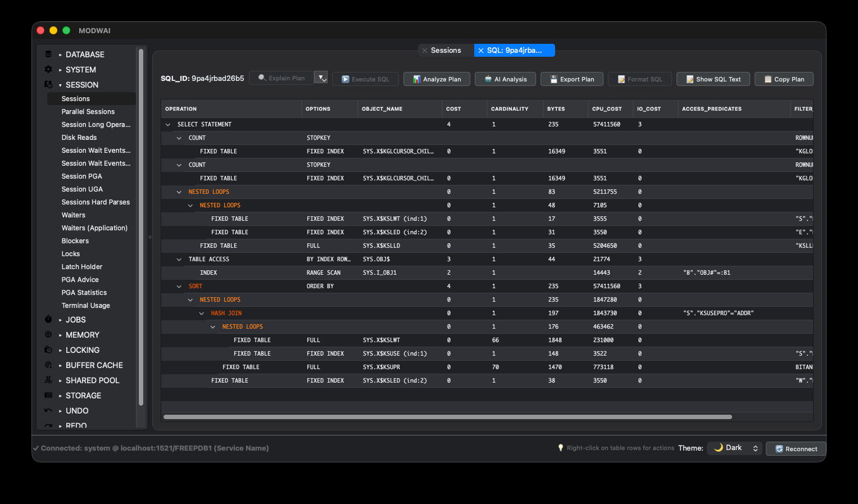Click the Storage section icon
The image size is (858, 504).
[x=47, y=395]
